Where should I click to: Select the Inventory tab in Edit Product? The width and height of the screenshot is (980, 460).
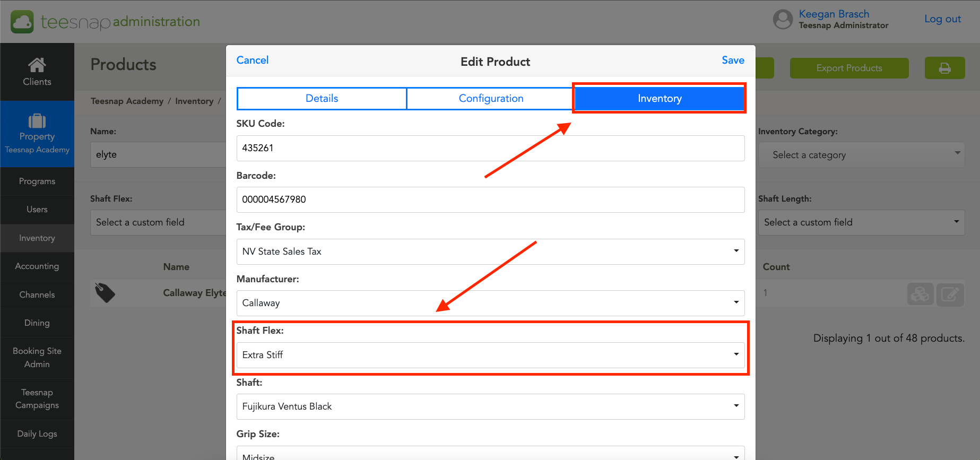(660, 99)
